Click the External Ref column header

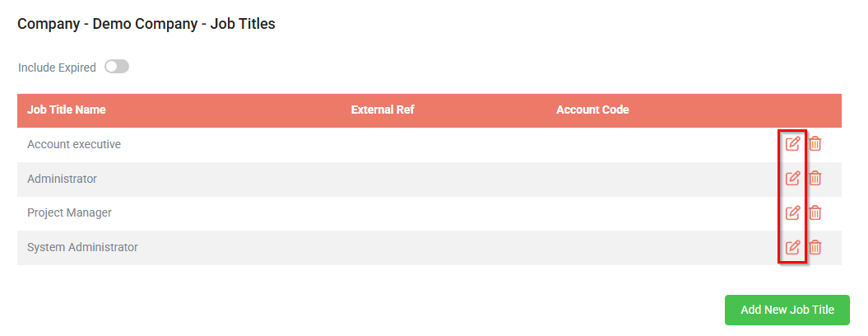(383, 110)
